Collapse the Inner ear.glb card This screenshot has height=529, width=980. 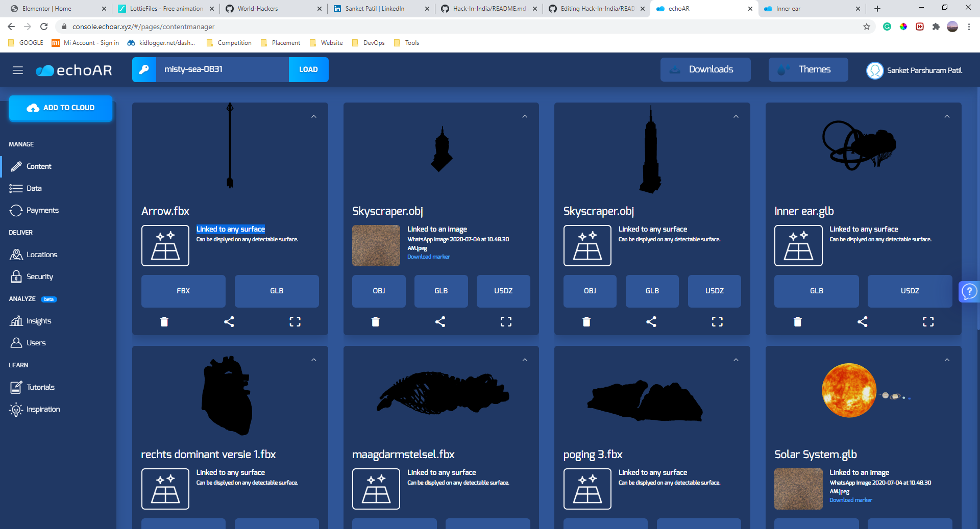tap(947, 116)
